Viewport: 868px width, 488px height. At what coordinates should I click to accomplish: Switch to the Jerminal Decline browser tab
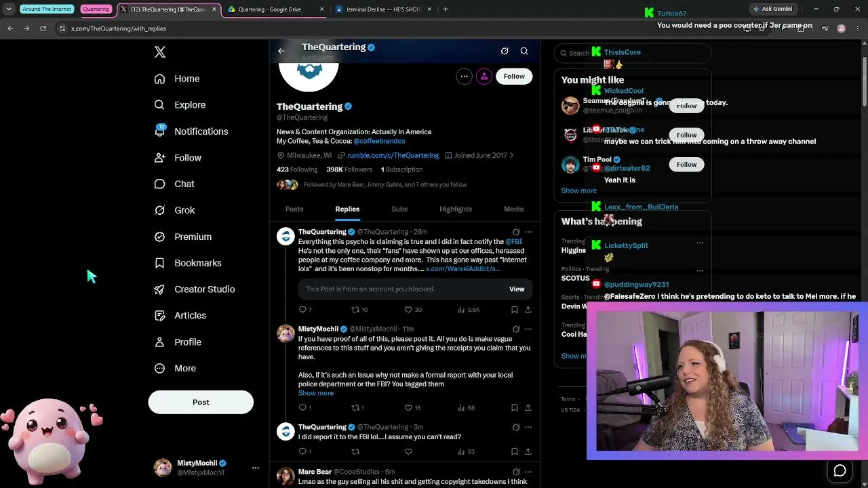coord(382,9)
